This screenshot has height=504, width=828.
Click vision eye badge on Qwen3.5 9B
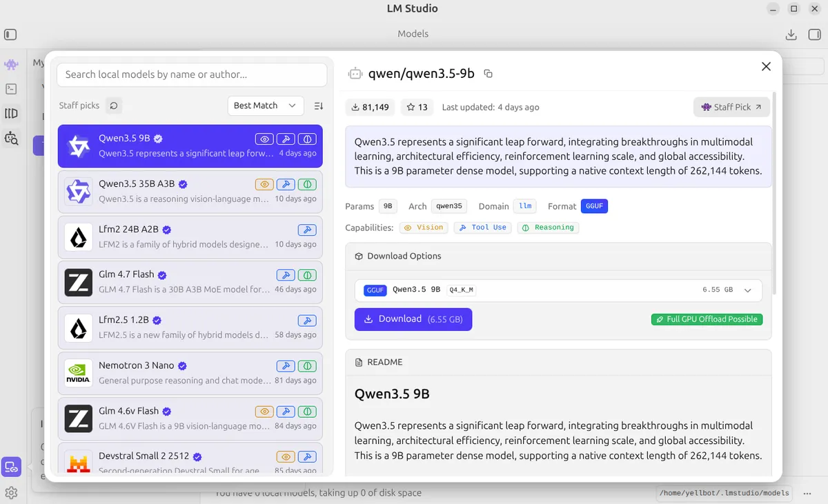pos(264,139)
